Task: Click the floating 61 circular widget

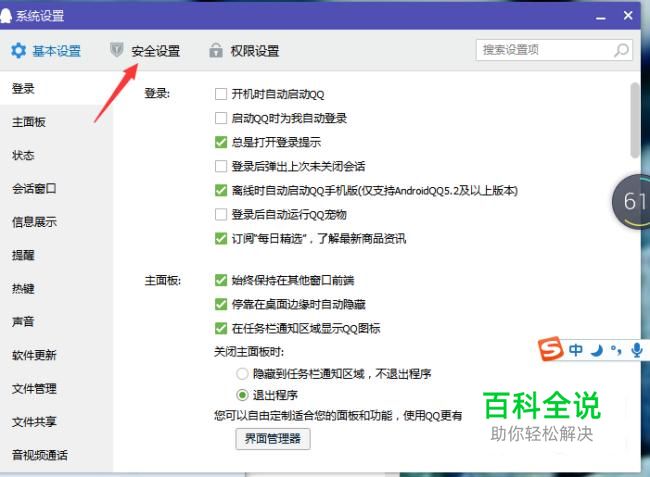Action: click(631, 201)
